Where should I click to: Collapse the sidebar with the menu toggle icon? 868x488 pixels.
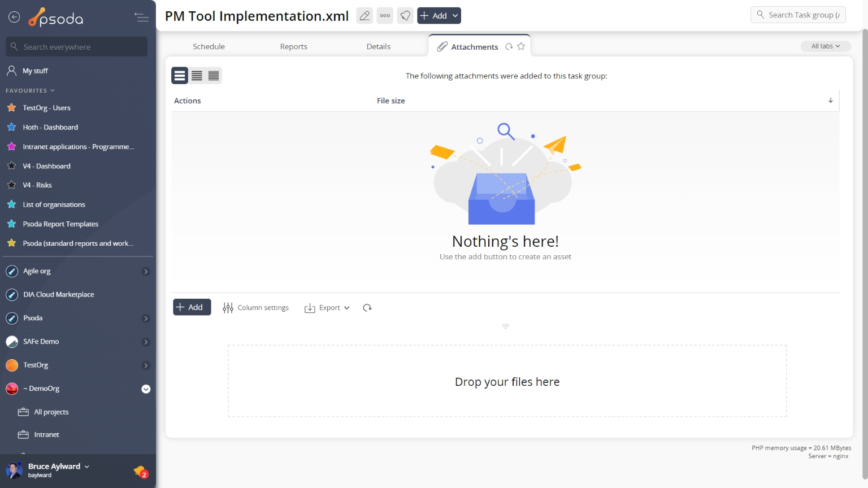click(x=141, y=18)
